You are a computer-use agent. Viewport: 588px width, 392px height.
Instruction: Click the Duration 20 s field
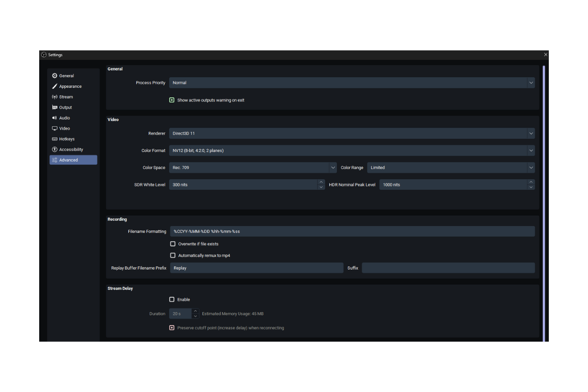pos(180,314)
